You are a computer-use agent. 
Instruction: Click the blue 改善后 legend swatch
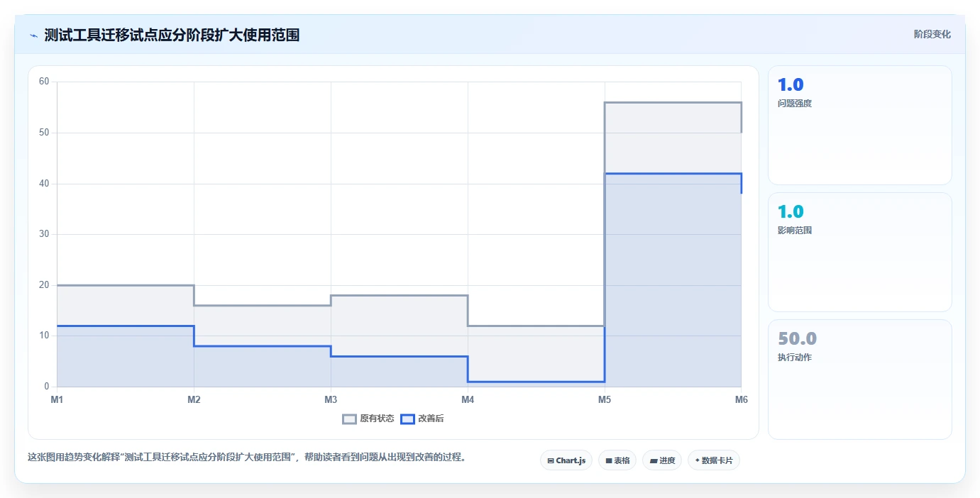point(407,419)
